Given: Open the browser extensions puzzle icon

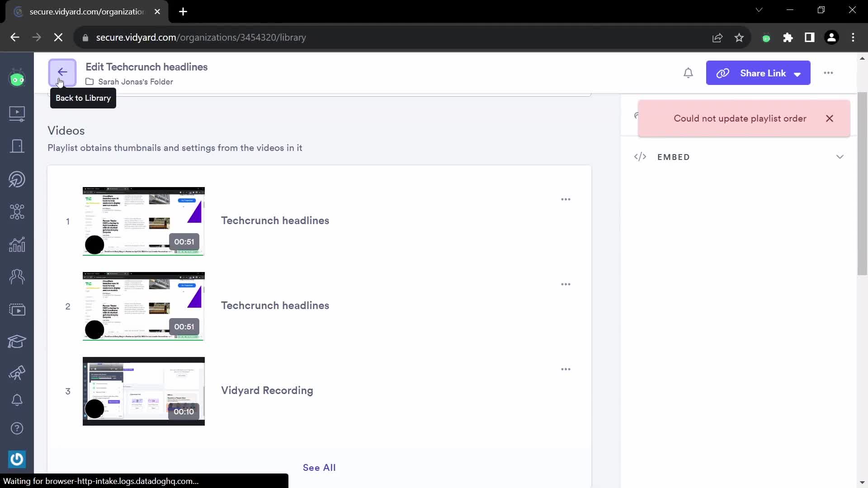Looking at the screenshot, I should pos(788,38).
